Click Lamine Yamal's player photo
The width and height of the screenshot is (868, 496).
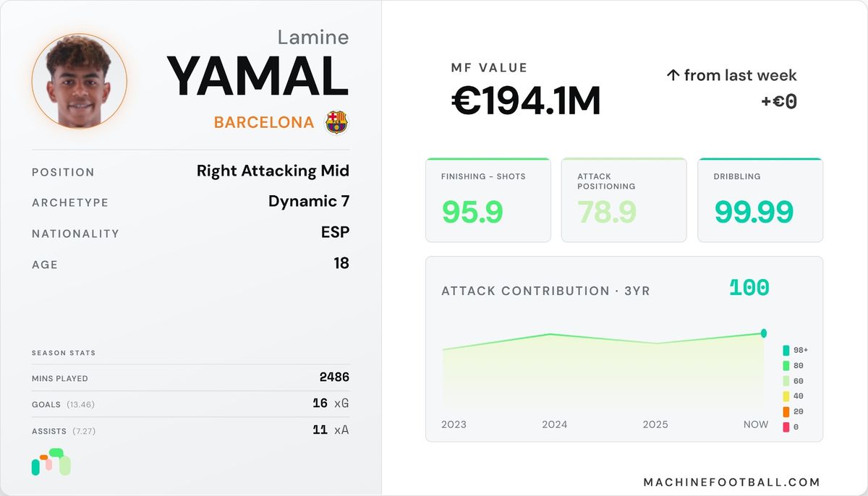click(x=80, y=81)
